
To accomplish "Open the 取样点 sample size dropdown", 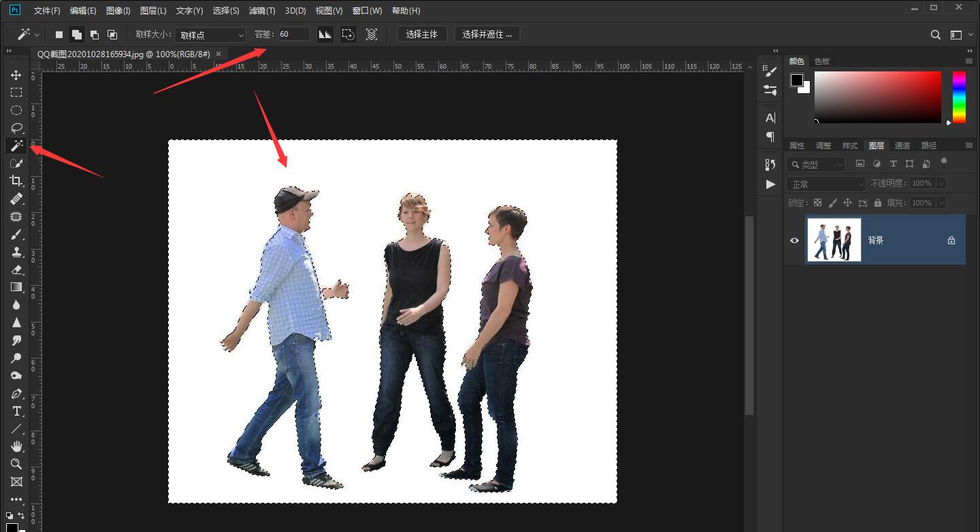I will tap(210, 35).
